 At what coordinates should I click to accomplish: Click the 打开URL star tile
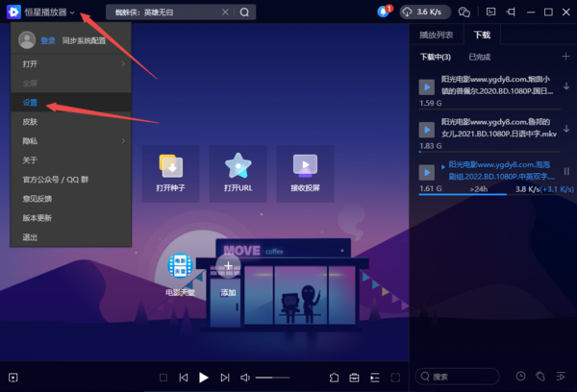[x=238, y=174]
